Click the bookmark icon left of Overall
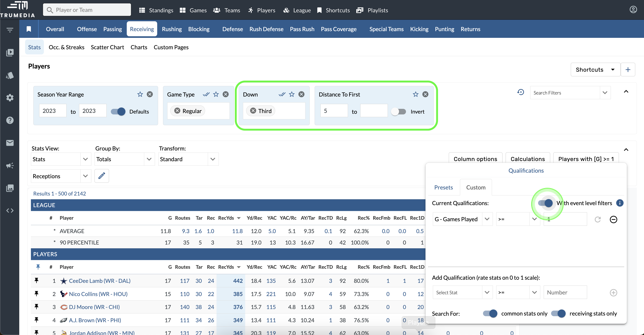This screenshot has height=335, width=644. [x=29, y=29]
